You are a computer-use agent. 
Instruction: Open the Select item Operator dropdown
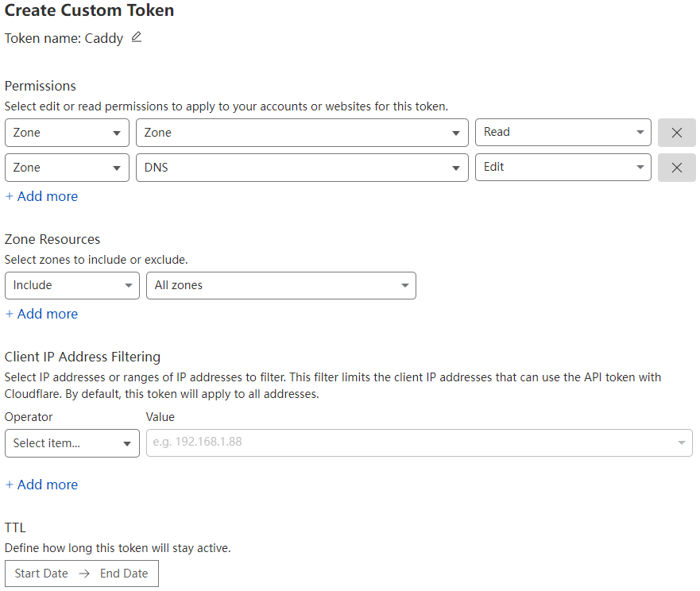[x=72, y=442]
